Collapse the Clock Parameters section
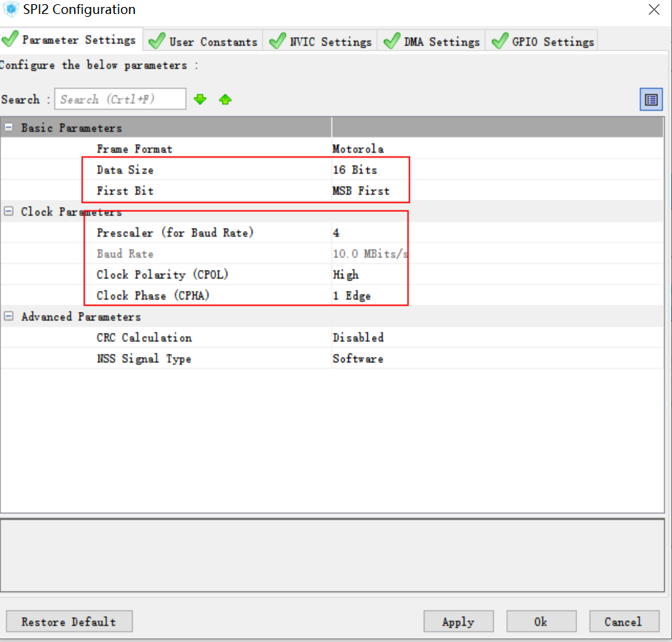The height and width of the screenshot is (642, 672). 7,211
